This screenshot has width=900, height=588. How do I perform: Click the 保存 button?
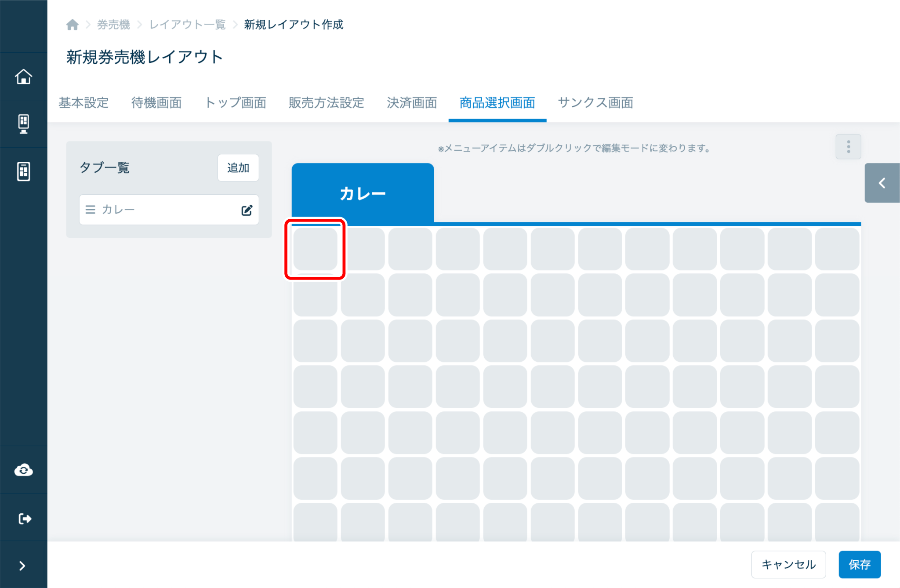click(x=859, y=564)
